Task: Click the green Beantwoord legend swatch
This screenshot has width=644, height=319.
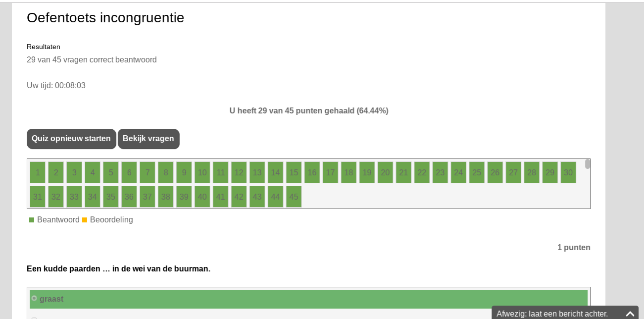Action: (x=32, y=220)
